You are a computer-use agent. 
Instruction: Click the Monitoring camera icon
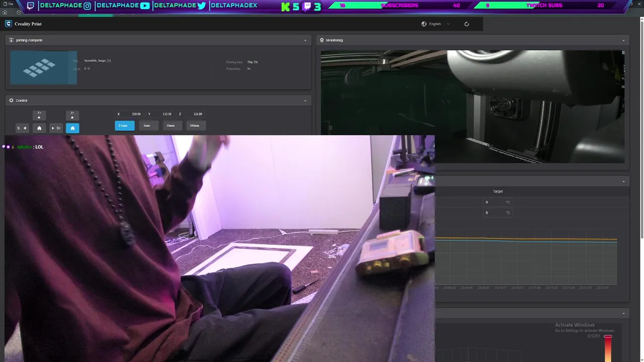(322, 40)
